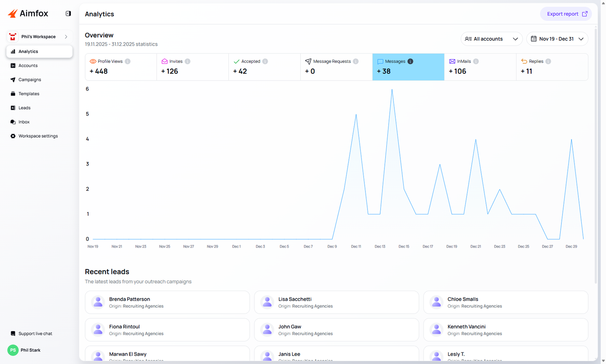Click the Aimfox logo
This screenshot has width=606, height=364.
[x=28, y=14]
